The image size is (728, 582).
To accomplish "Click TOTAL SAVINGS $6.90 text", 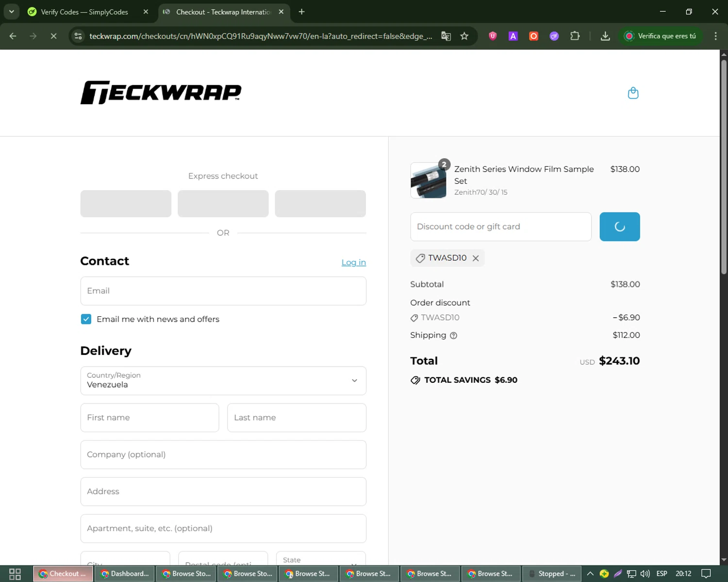I will 471,380.
